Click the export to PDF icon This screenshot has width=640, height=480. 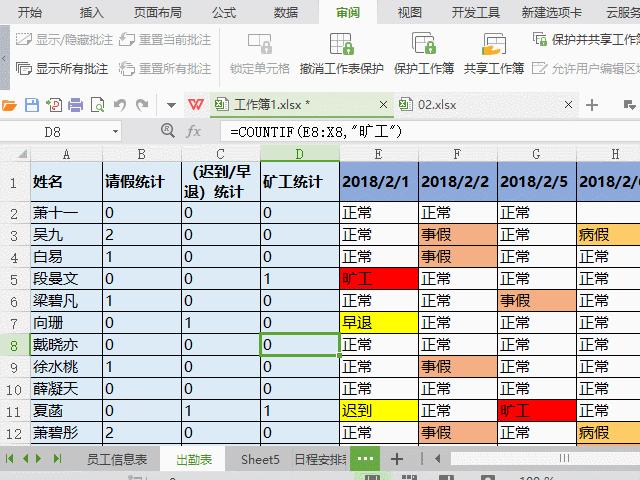click(54, 105)
